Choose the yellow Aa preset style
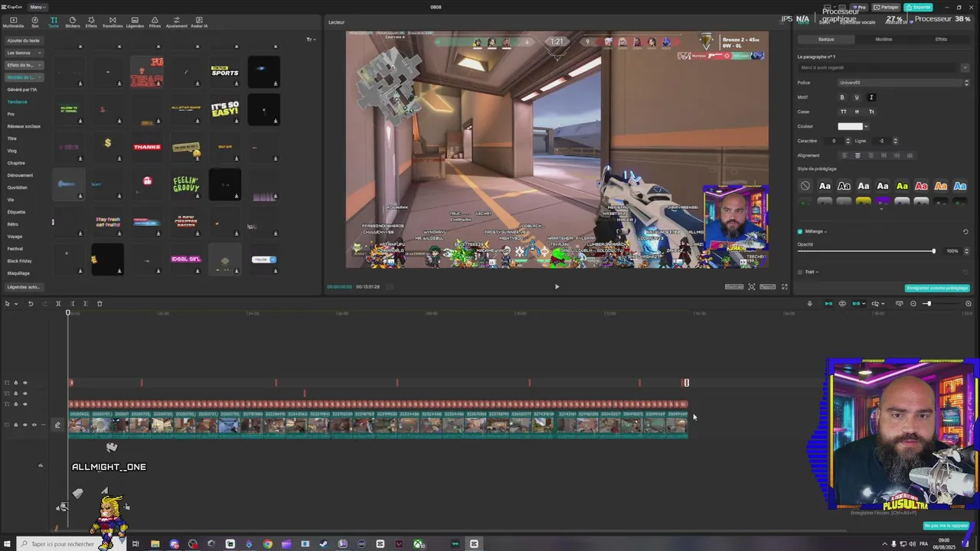 pyautogui.click(x=902, y=186)
